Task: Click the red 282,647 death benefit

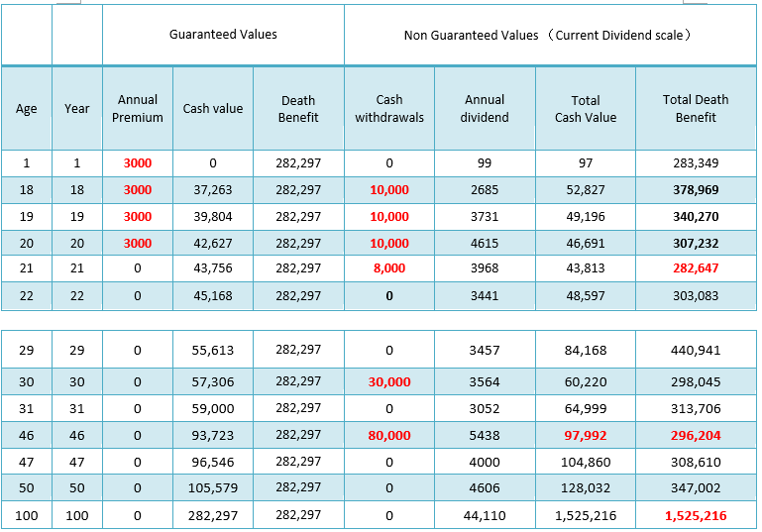Action: pos(696,268)
